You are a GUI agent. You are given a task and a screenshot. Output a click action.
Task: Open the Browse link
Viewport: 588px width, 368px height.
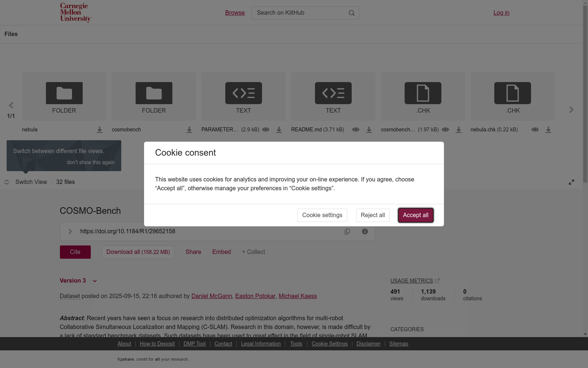pos(235,13)
